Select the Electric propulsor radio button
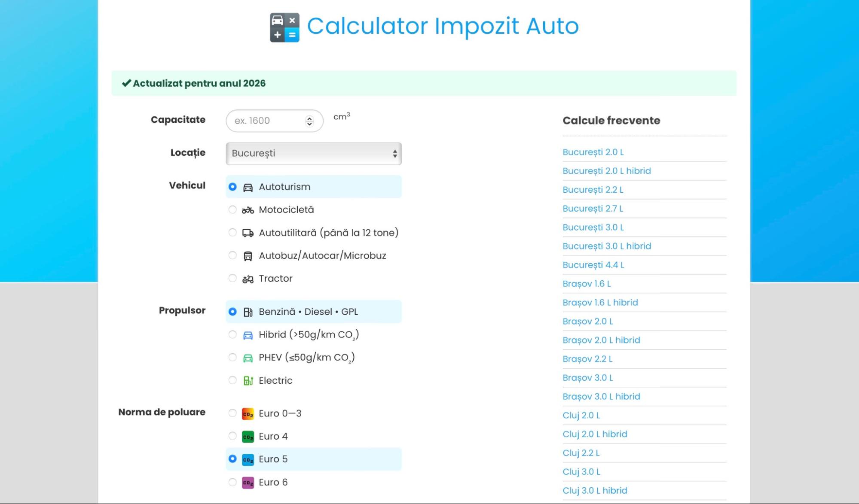The height and width of the screenshot is (504, 859). (232, 380)
